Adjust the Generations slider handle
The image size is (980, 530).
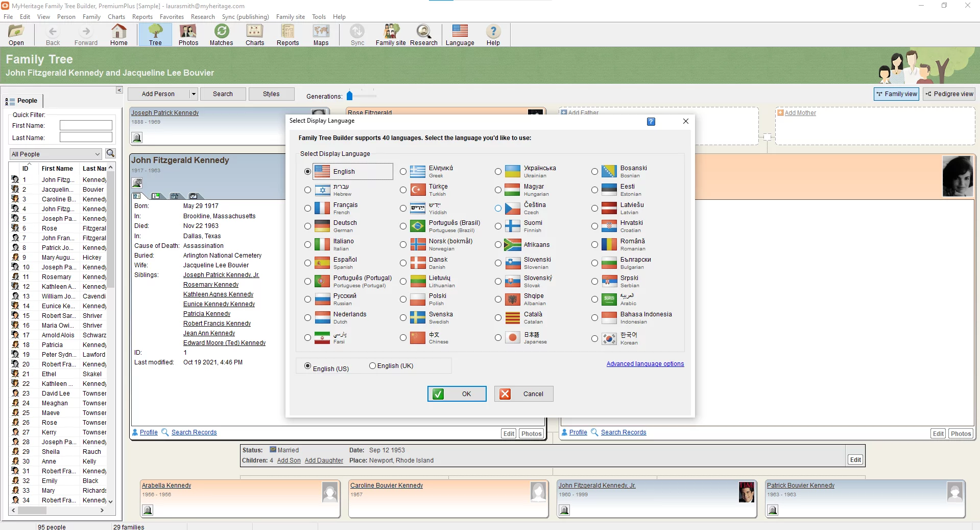click(x=350, y=95)
